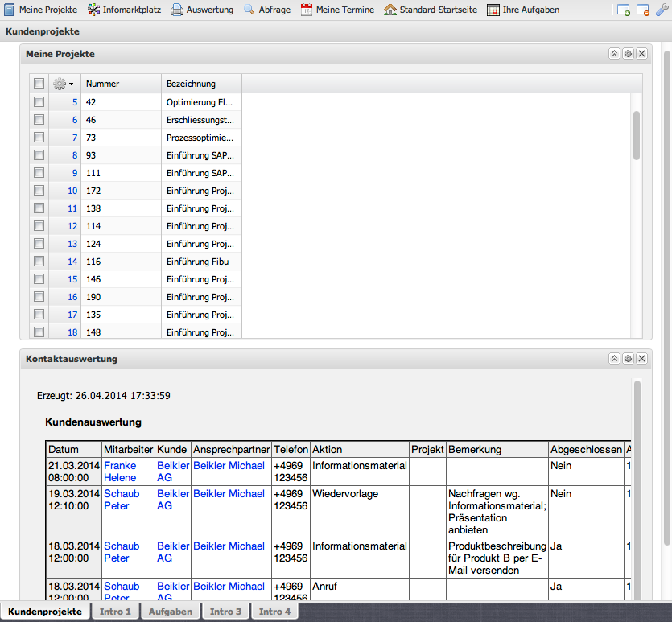This screenshot has height=622, width=672.
Task: Open project row number 10 link
Action: coord(72,191)
